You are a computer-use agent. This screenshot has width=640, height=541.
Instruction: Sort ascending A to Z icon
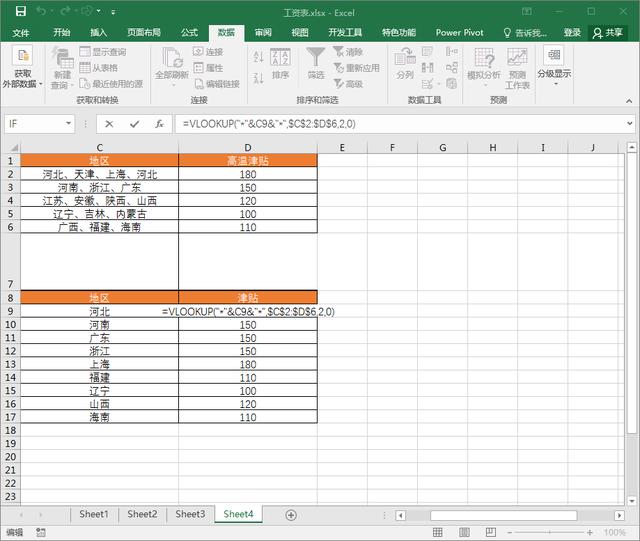(259, 57)
